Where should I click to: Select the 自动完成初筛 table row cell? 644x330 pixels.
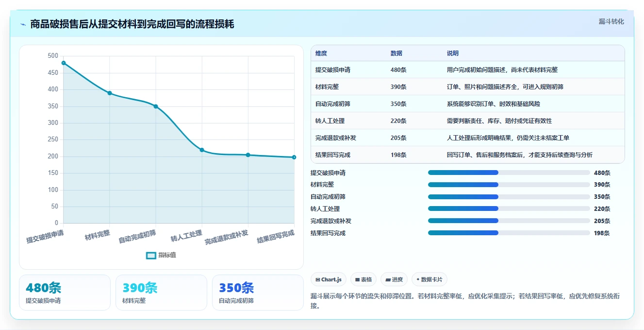coord(333,104)
